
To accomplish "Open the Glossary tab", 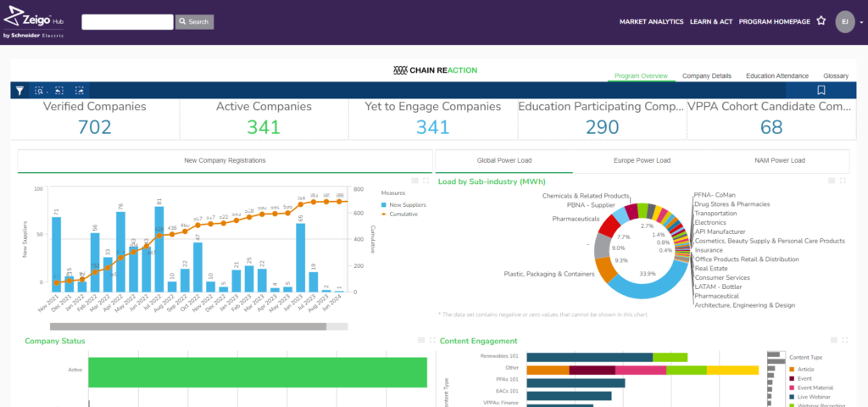I will pyautogui.click(x=836, y=75).
